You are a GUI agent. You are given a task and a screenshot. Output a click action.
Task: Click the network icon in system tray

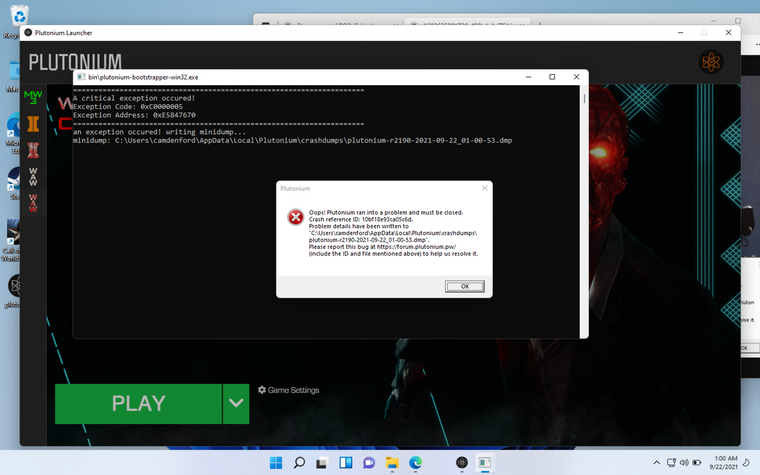[x=671, y=463]
